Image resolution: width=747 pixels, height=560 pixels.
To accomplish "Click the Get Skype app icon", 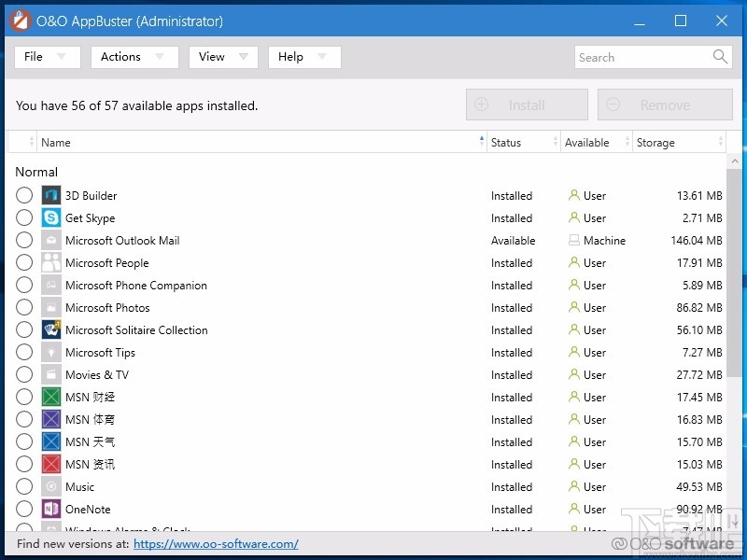I will tap(51, 217).
